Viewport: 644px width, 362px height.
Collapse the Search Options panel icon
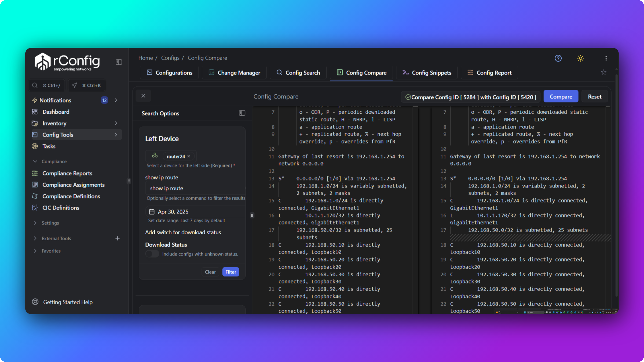tap(242, 113)
